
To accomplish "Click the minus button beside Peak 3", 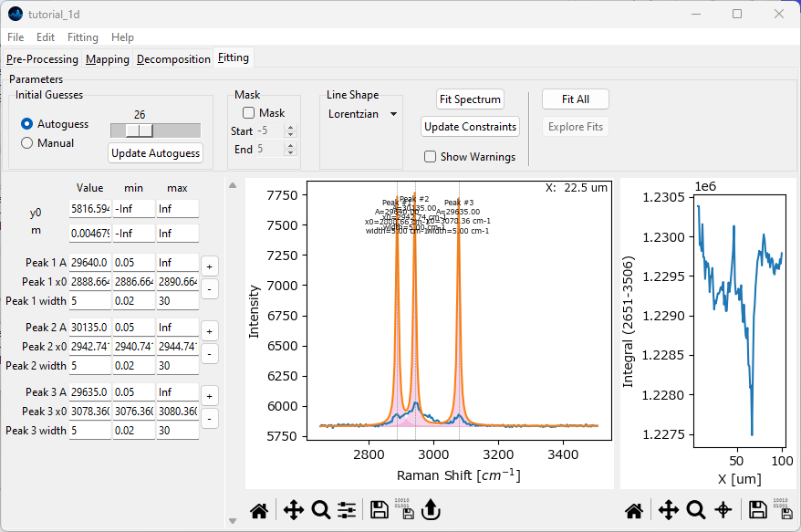I will (x=209, y=419).
